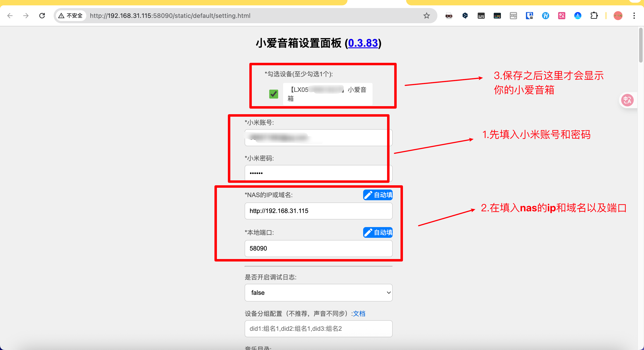
Task: Open Chrome's three-dot menu
Action: [x=634, y=15]
